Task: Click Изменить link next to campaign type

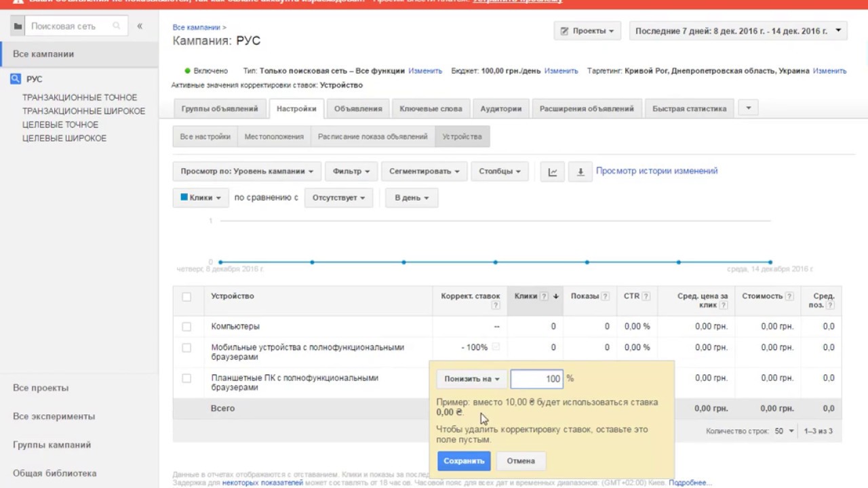Action: coord(425,70)
